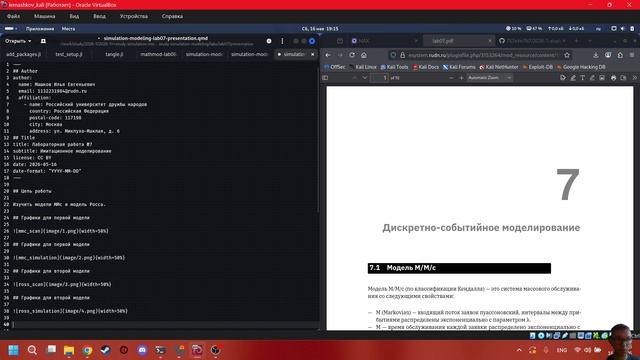Open Kali Linux bookmark
This screenshot has height=360, width=640.
pos(363,67)
